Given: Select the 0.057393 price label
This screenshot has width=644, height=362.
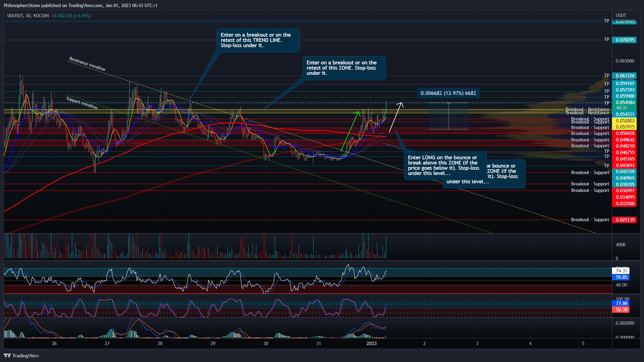Looking at the screenshot, I should [624, 90].
